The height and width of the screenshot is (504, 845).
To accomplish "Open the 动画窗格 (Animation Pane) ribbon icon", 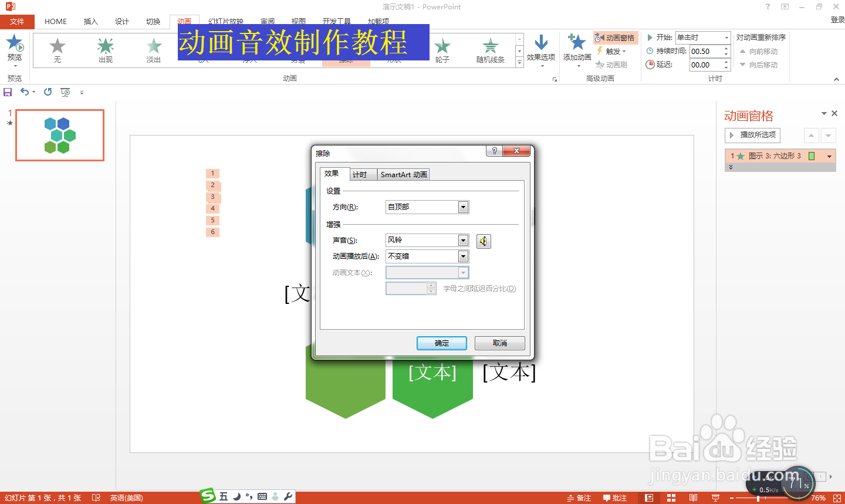I will tap(616, 37).
